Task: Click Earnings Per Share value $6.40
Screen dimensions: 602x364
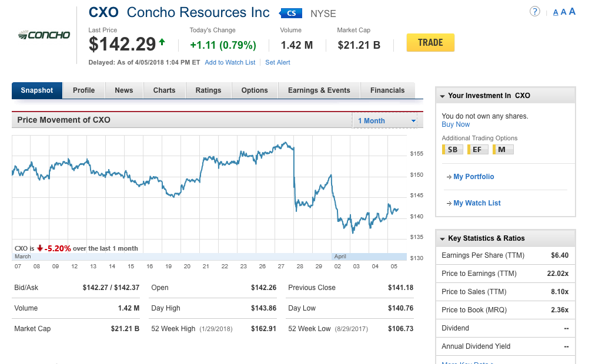Action: tap(560, 255)
